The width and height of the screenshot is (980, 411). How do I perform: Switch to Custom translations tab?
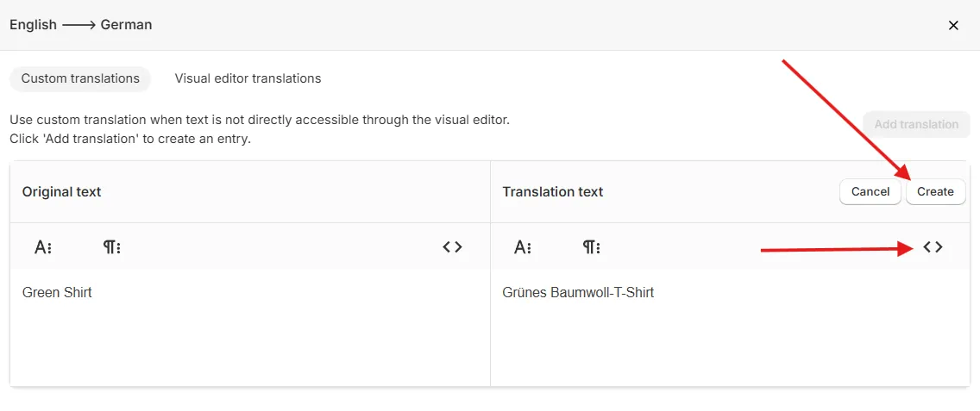click(x=80, y=78)
